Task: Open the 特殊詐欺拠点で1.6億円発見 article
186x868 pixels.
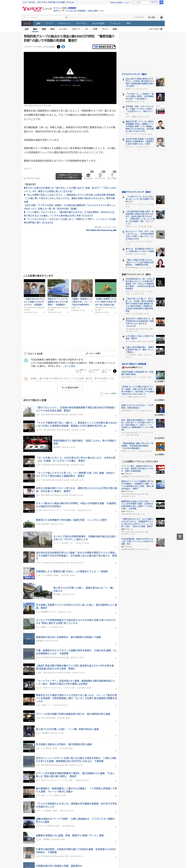Action: point(84,442)
